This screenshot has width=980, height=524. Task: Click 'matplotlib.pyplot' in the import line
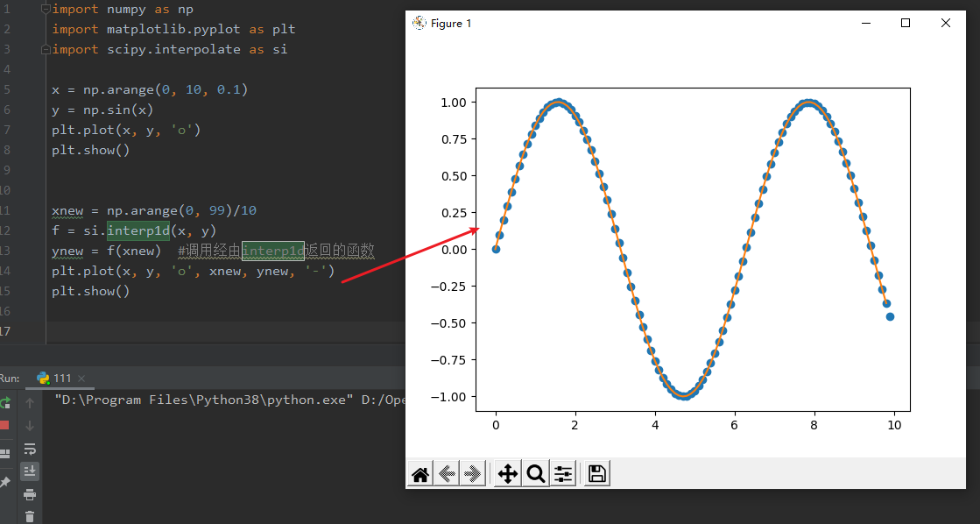(173, 30)
